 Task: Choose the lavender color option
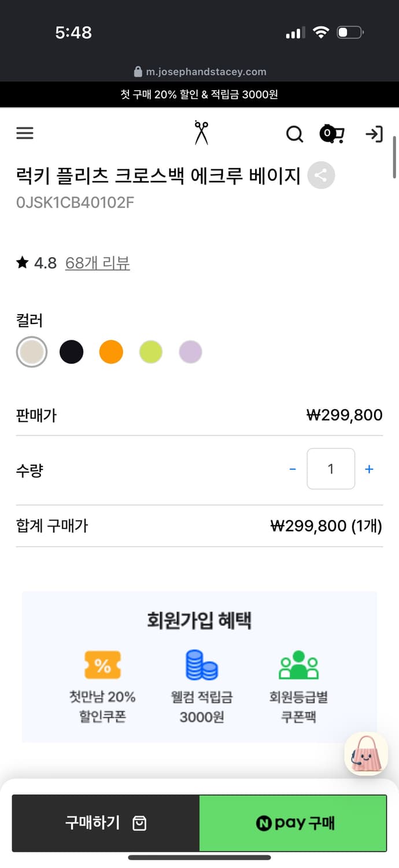[190, 351]
